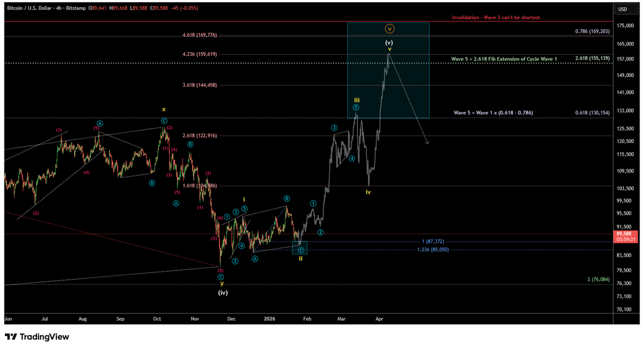This screenshot has width=644, height=349.
Task: Click the 79,500 price axis label
Action: point(625,270)
